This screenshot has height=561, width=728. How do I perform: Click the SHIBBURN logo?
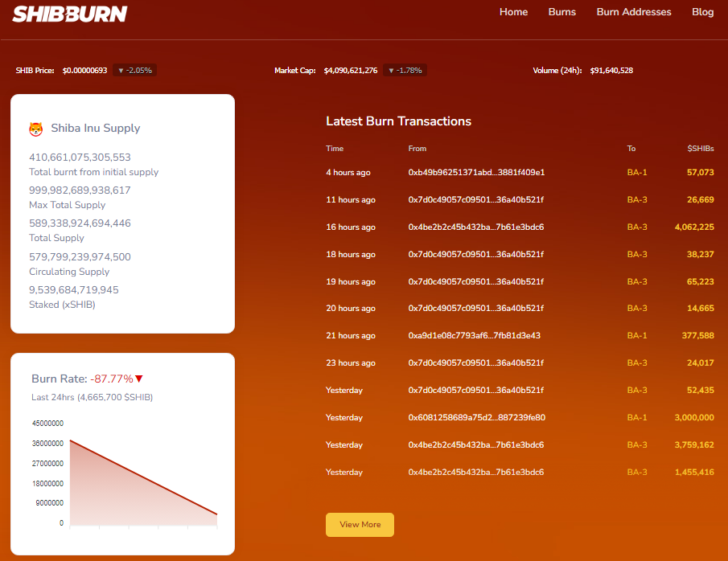[70, 14]
